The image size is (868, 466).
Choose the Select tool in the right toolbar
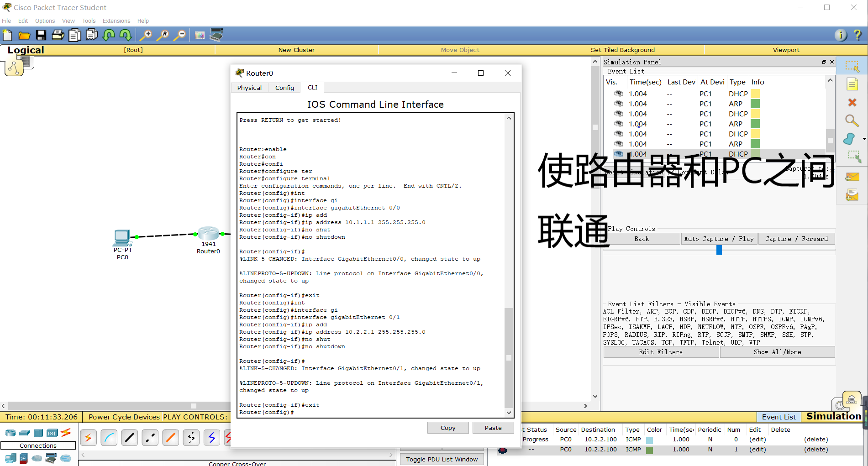click(x=852, y=66)
